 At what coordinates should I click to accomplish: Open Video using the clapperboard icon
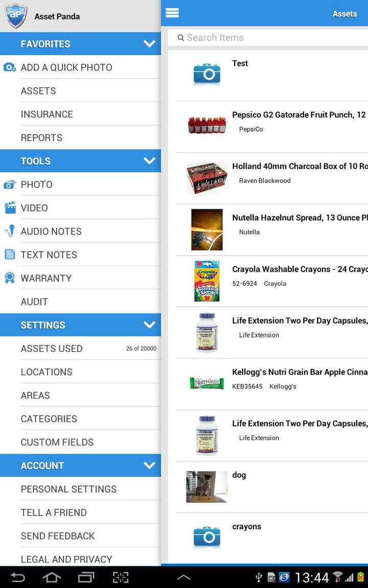coord(10,208)
